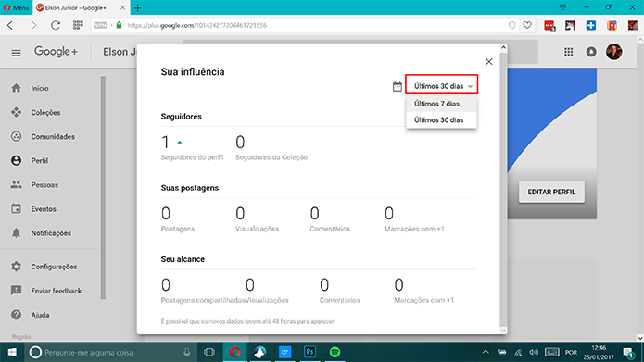Open the account profile avatar

point(614,52)
